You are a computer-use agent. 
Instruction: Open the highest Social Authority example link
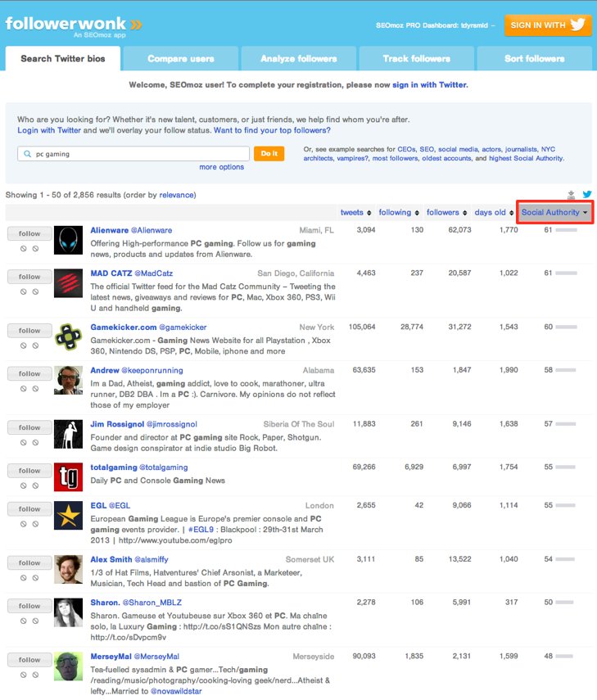click(x=527, y=158)
